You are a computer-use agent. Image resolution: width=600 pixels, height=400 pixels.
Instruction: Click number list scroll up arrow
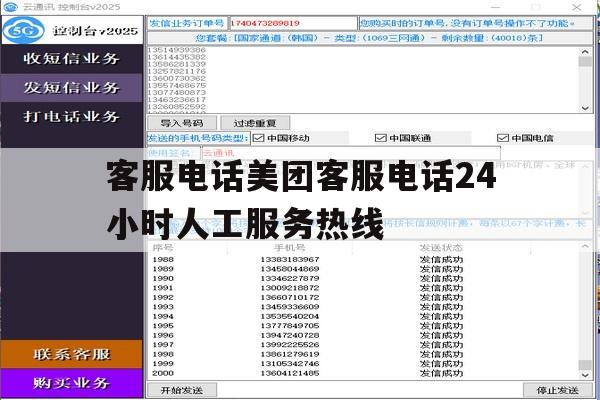pyautogui.click(x=585, y=51)
